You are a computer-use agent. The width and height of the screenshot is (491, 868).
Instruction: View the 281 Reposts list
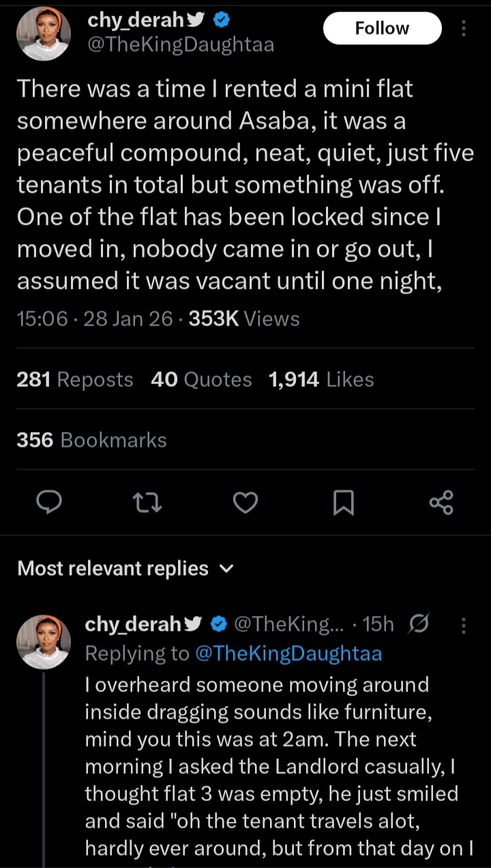[74, 379]
